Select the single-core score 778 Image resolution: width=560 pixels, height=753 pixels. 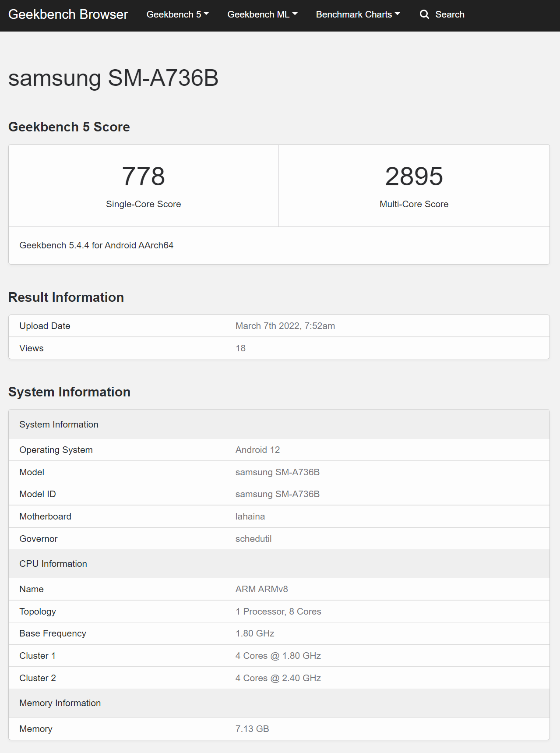click(144, 177)
